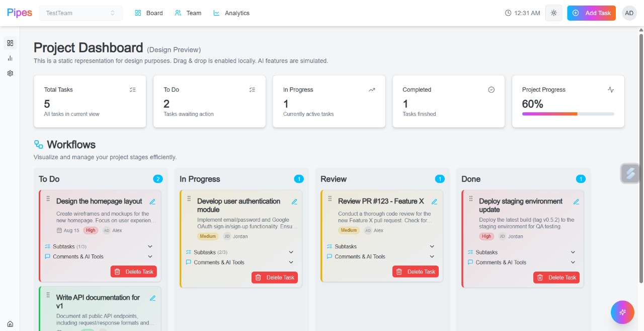Click the Project Progress 60% bar
This screenshot has height=331, width=644.
point(568,114)
